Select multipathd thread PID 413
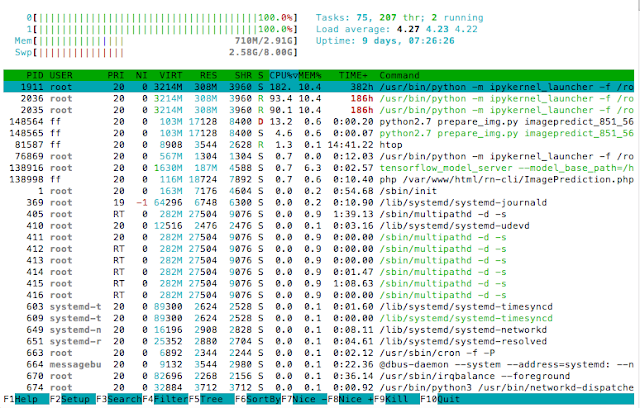This screenshot has width=640, height=408. (318, 260)
